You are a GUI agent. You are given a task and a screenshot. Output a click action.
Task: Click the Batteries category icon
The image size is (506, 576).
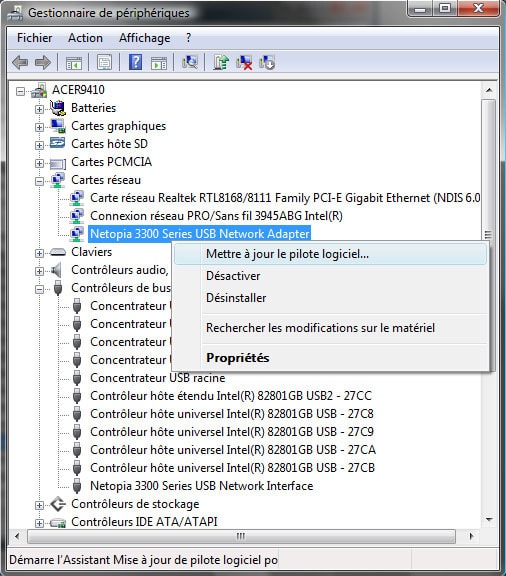(58, 108)
